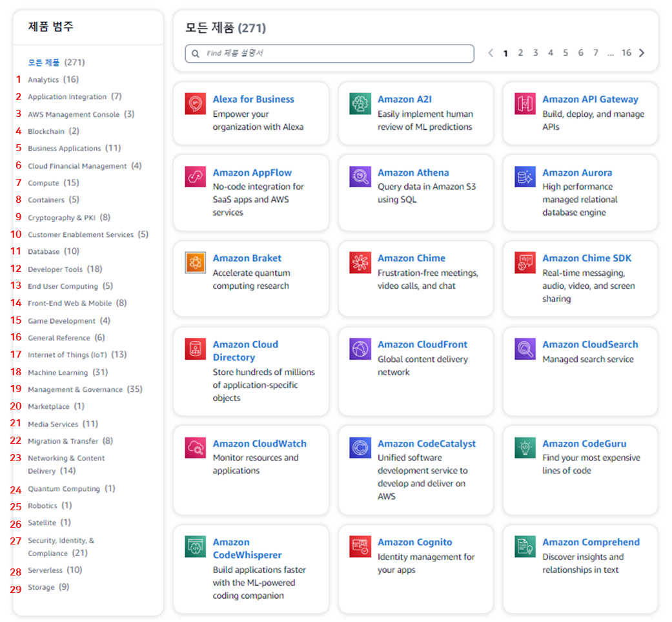672x622 pixels.
Task: Click the search magnifier icon
Action: pyautogui.click(x=196, y=54)
